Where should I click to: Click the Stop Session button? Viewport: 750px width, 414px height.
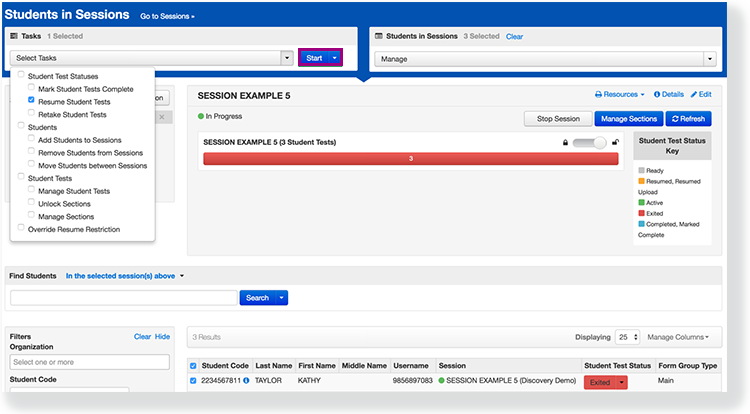[x=557, y=118]
